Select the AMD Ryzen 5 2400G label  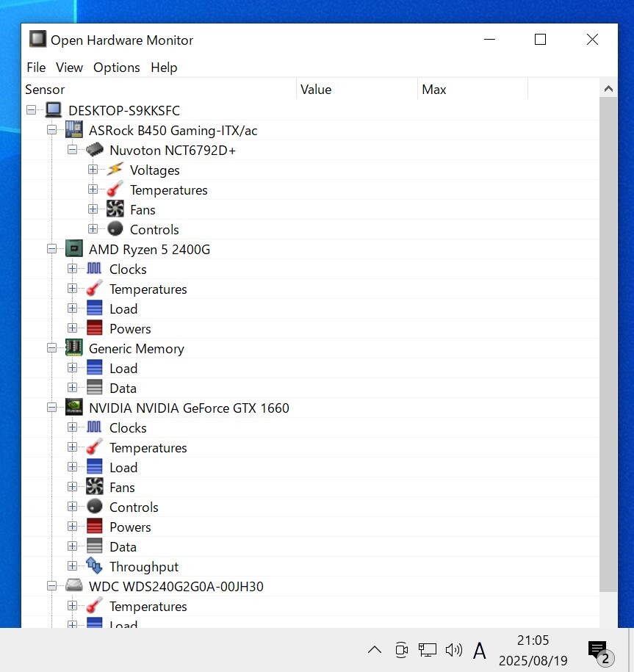[150, 250]
